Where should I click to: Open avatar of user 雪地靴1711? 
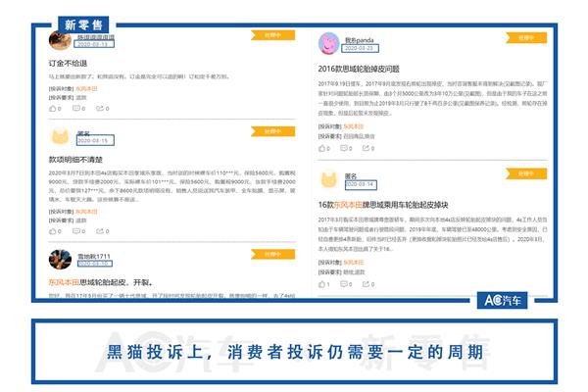pos(60,259)
